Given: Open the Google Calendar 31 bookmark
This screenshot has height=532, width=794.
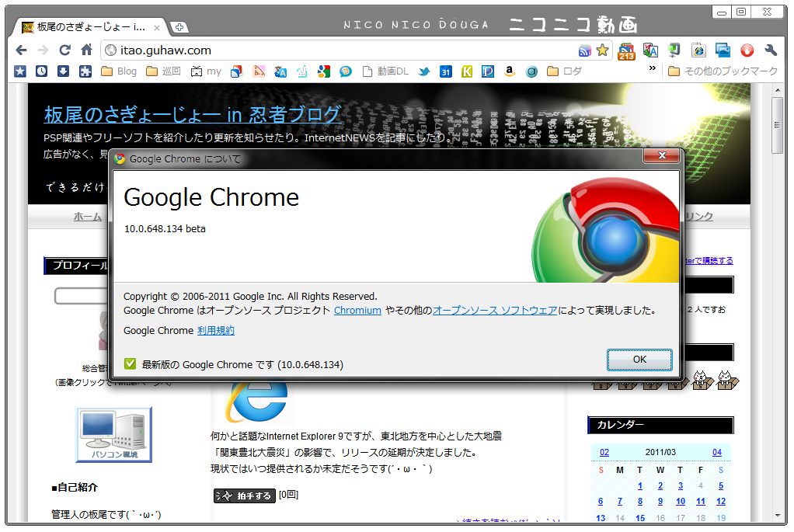Looking at the screenshot, I should pos(446,72).
